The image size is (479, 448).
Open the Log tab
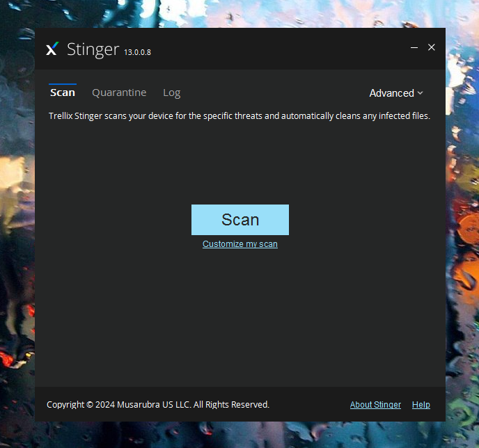click(x=172, y=93)
